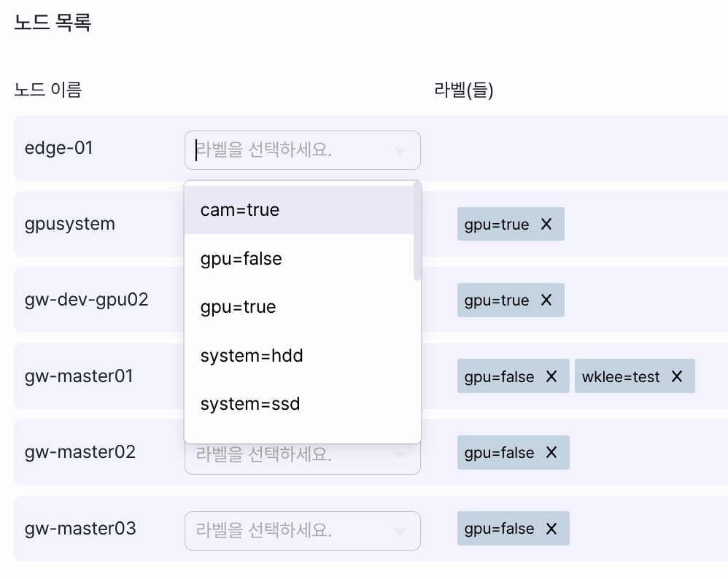The image size is (728, 579).
Task: Click the edge-01 label select input
Action: (x=302, y=150)
